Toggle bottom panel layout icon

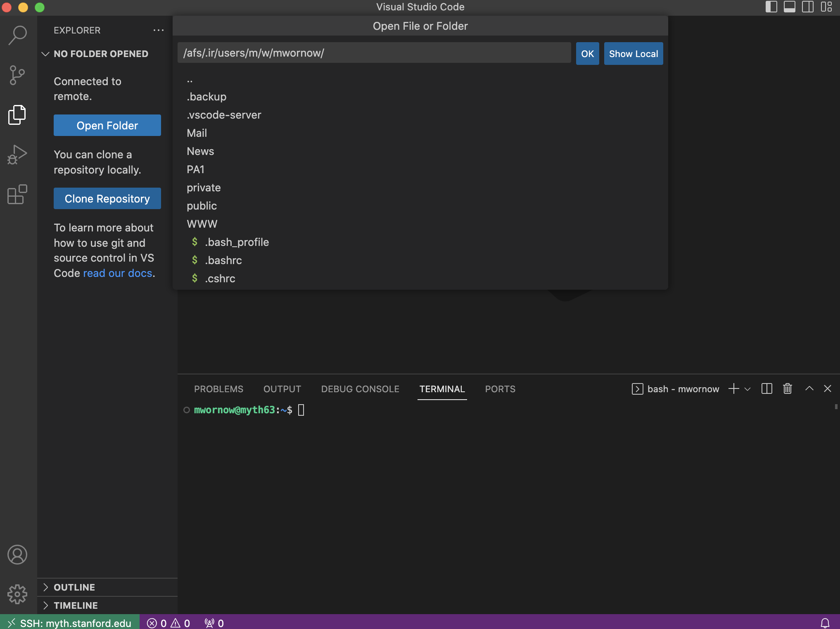click(789, 7)
